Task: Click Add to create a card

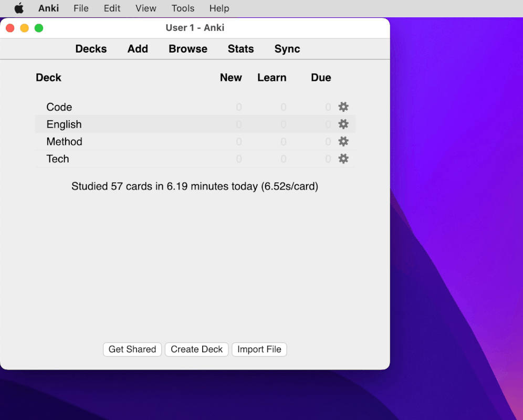Action: click(138, 49)
